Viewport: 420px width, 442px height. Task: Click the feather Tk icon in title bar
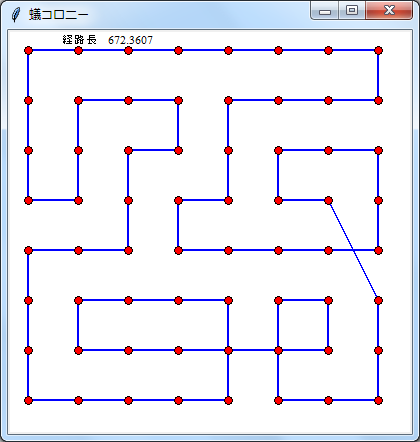pyautogui.click(x=16, y=15)
